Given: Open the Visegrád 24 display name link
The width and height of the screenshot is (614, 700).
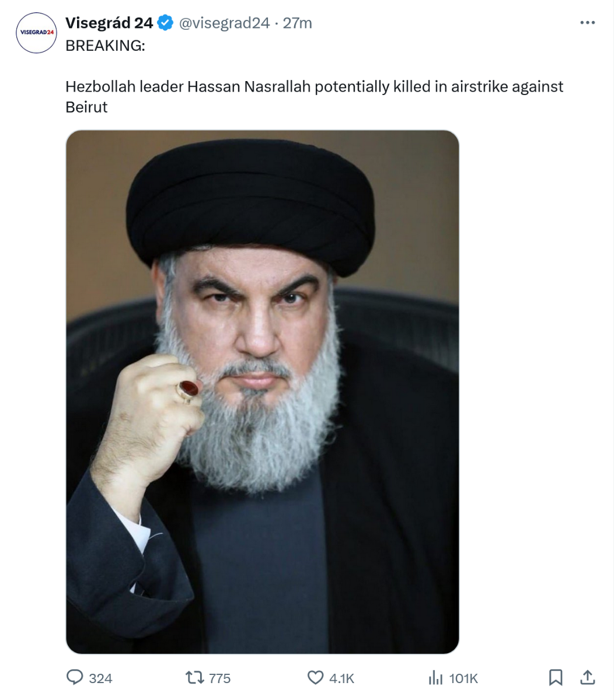Looking at the screenshot, I should (109, 23).
